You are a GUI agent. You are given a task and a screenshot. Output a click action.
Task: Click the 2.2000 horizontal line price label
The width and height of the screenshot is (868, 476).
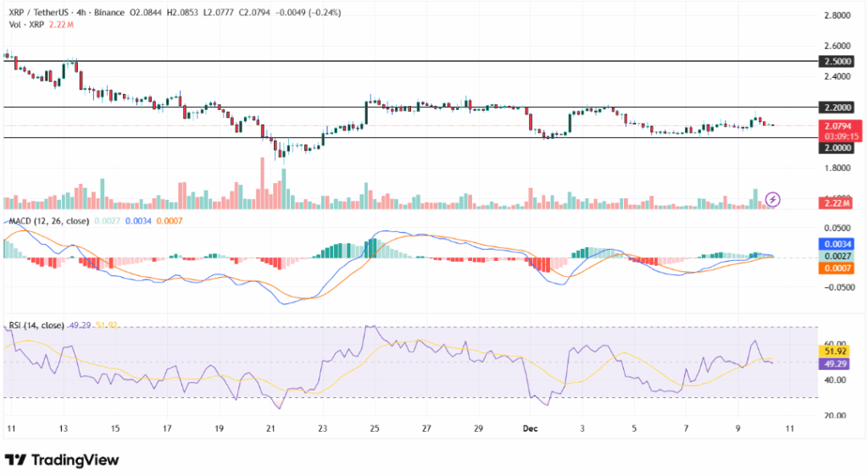click(x=837, y=108)
